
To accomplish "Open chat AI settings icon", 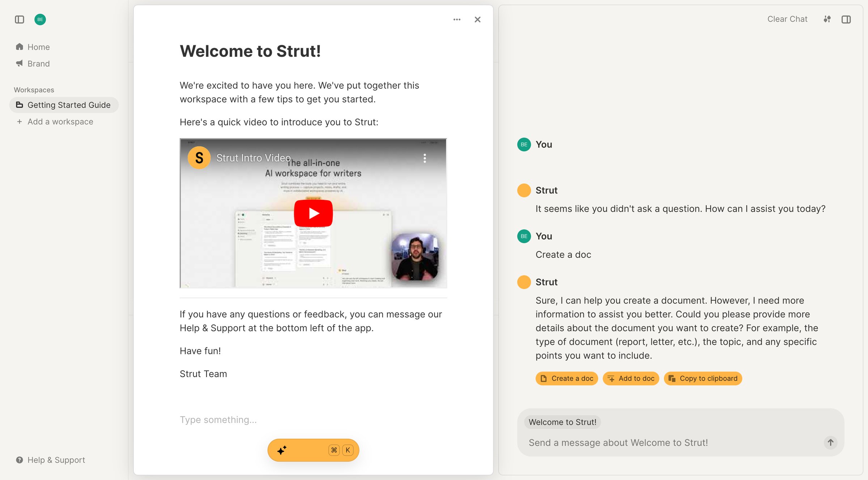I will pos(827,19).
